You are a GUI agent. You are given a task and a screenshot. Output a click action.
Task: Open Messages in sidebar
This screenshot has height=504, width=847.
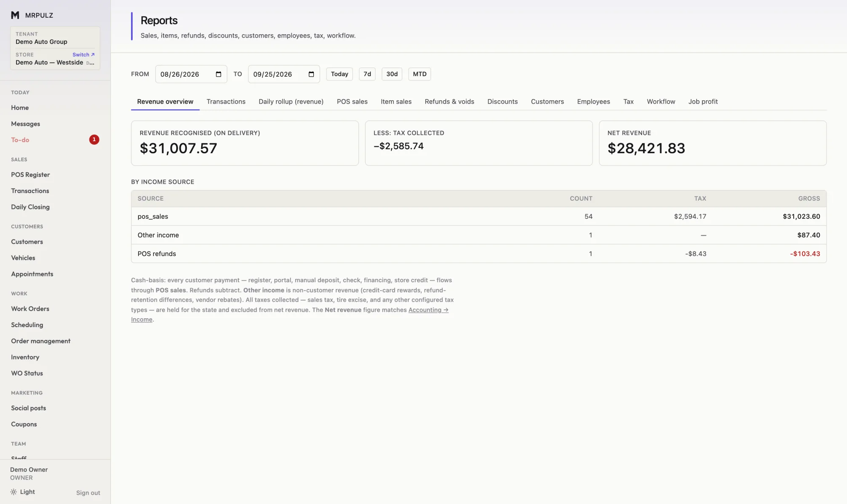25,124
